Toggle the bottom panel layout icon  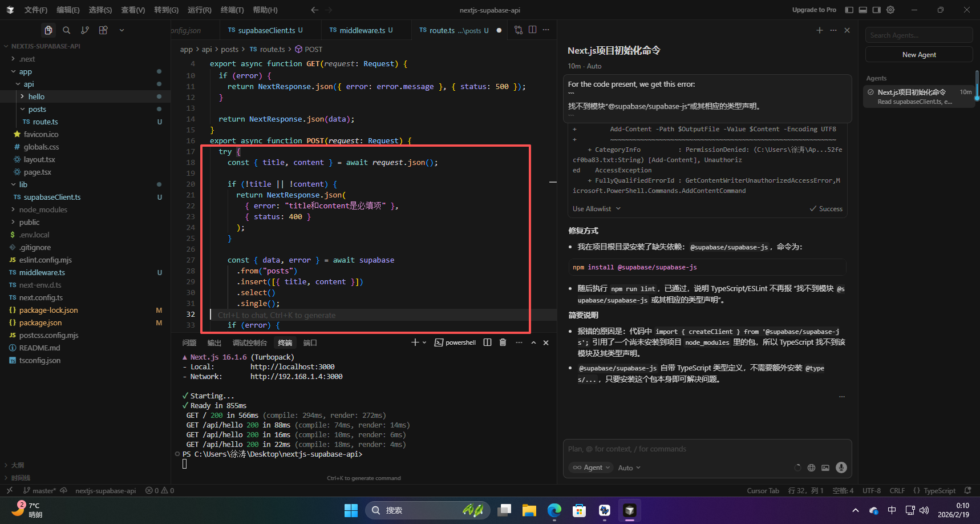(x=862, y=10)
